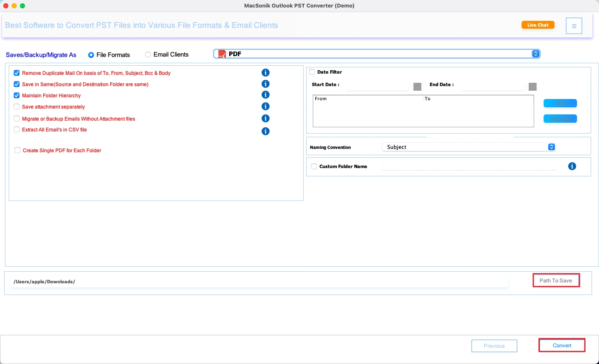Click the Saves/Backup/Migrate As label
The image size is (599, 364).
click(x=41, y=55)
